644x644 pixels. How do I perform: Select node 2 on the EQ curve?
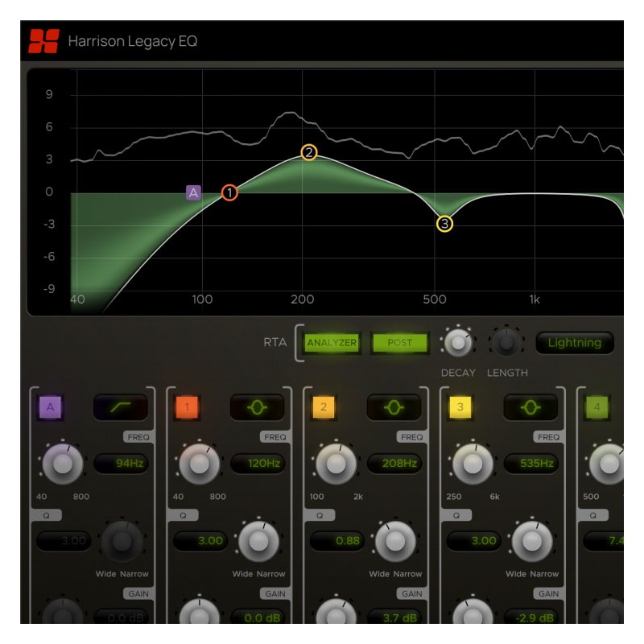pyautogui.click(x=309, y=152)
